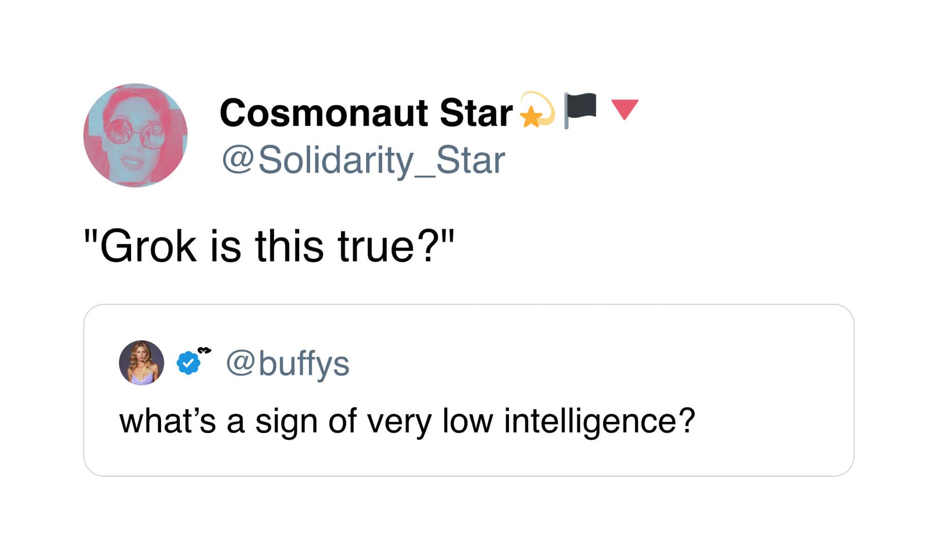The width and height of the screenshot is (938, 560).
Task: Click the dizzy star emoji
Action: 537,110
